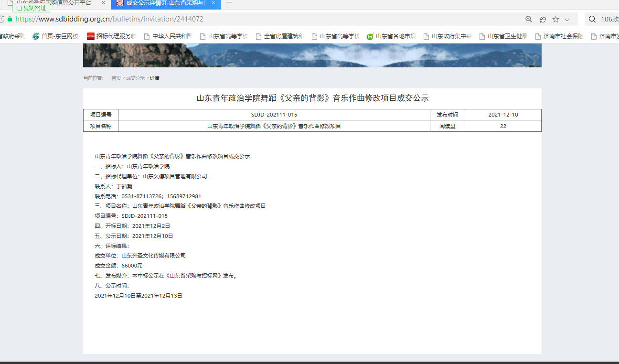Click the 复制网址 copy URL button
This screenshot has height=364, width=619.
[31, 8]
